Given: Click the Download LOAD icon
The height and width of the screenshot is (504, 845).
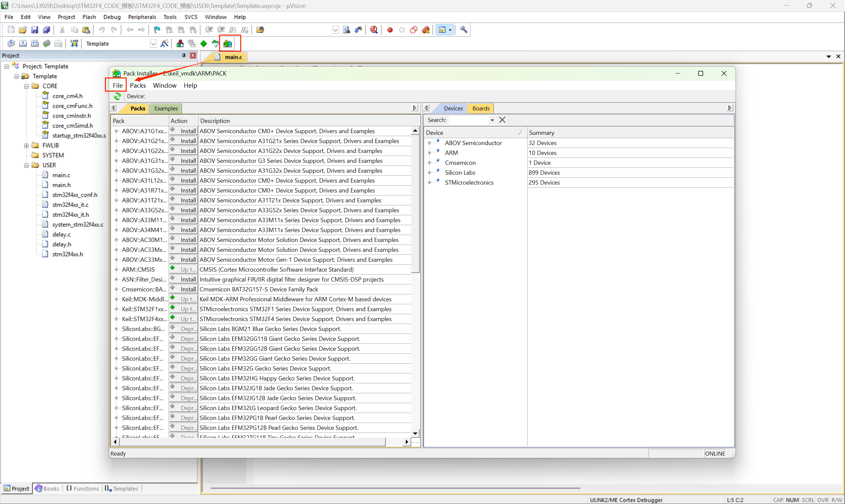Looking at the screenshot, I should 74,44.
